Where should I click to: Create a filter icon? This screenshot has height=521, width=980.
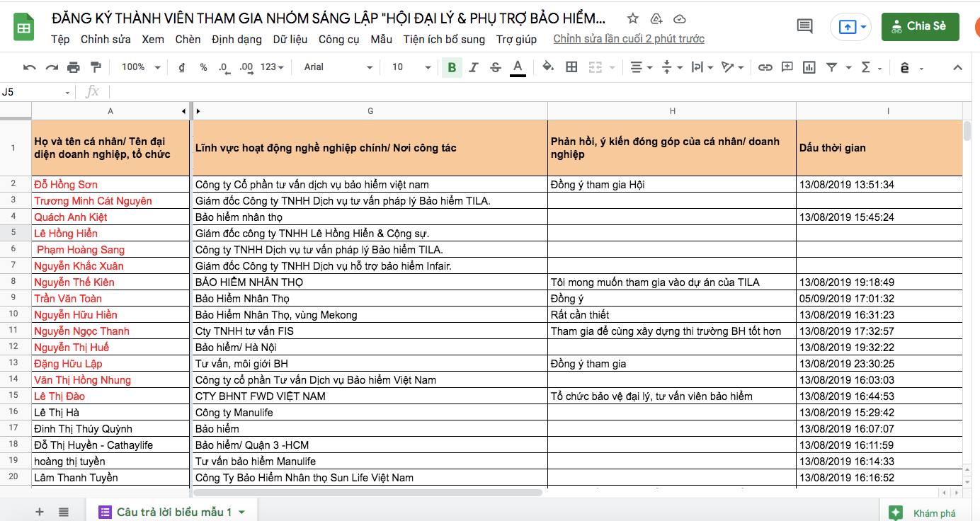click(x=831, y=67)
